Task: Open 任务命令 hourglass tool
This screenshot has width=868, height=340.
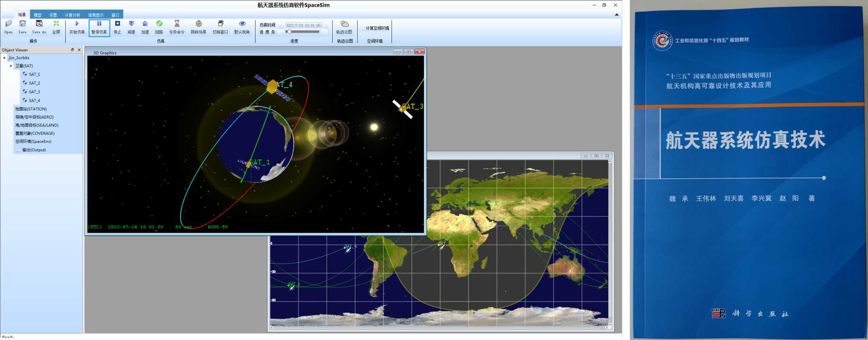Action: pyautogui.click(x=177, y=27)
